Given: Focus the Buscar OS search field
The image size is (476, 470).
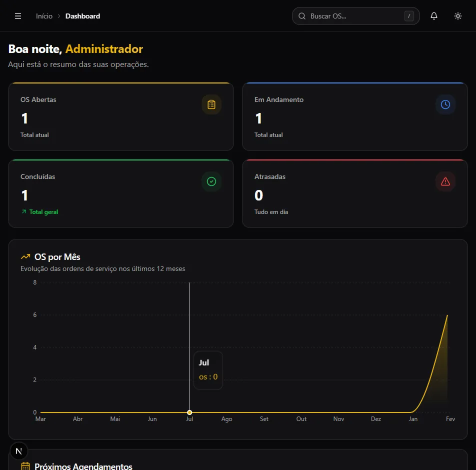Looking at the screenshot, I should pos(355,16).
